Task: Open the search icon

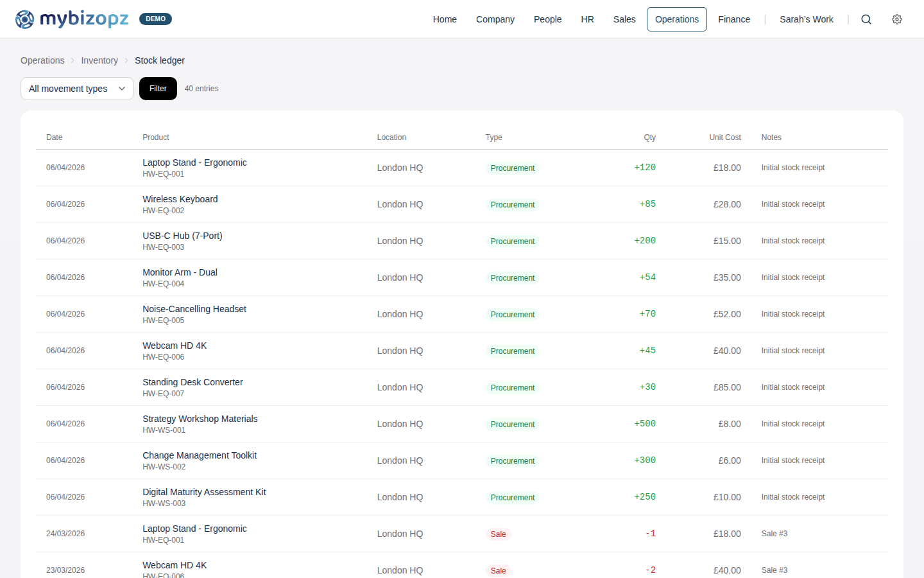Action: [x=866, y=19]
